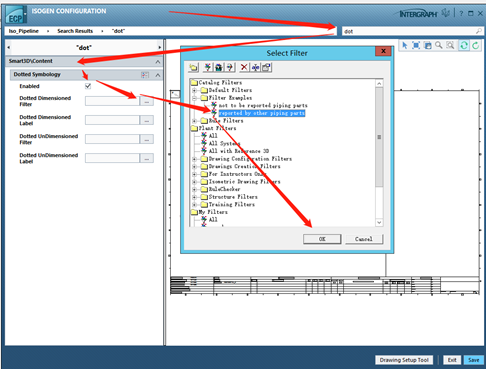Click Cancel in Select Filter dialog
Image resolution: width=486 pixels, height=369 pixels.
[x=364, y=239]
